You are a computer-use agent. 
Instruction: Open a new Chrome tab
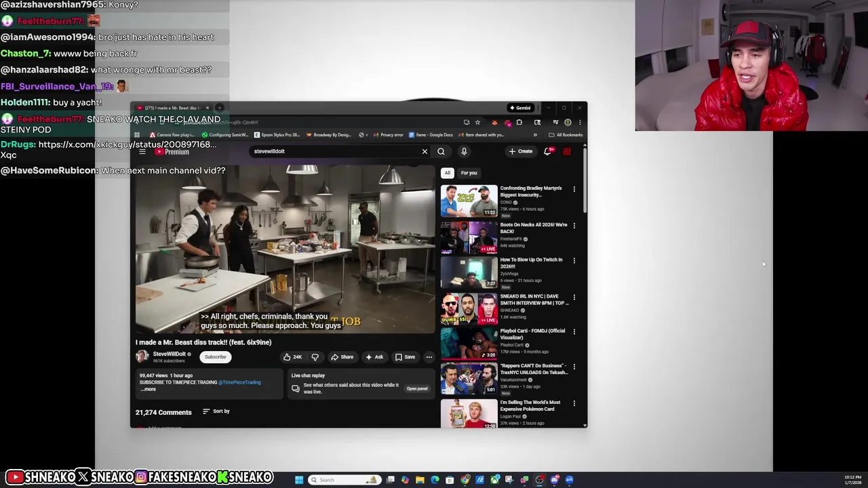[x=219, y=108]
